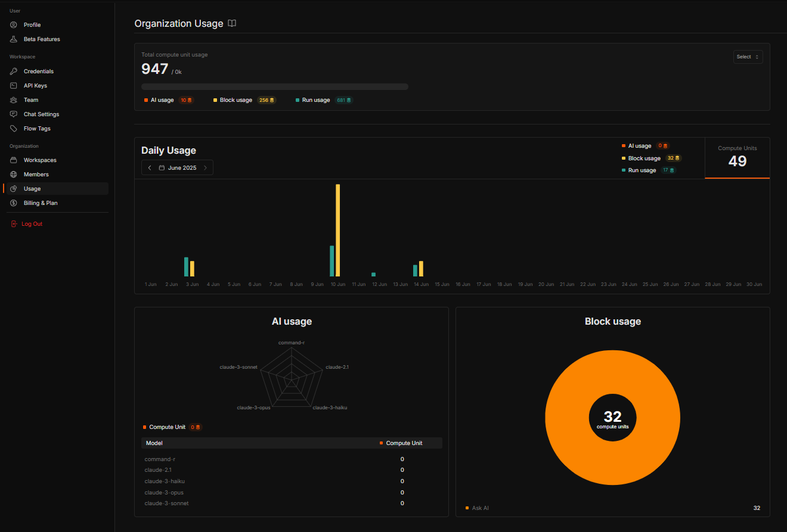
Task: Open the Chat Settings speech-bubble icon
Action: [13, 114]
